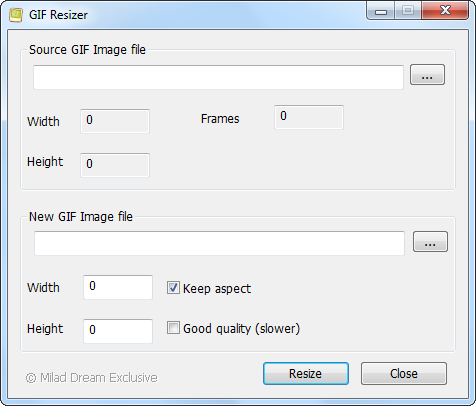This screenshot has width=476, height=406.
Task: Toggle the Keep aspect checkbox
Action: [173, 288]
